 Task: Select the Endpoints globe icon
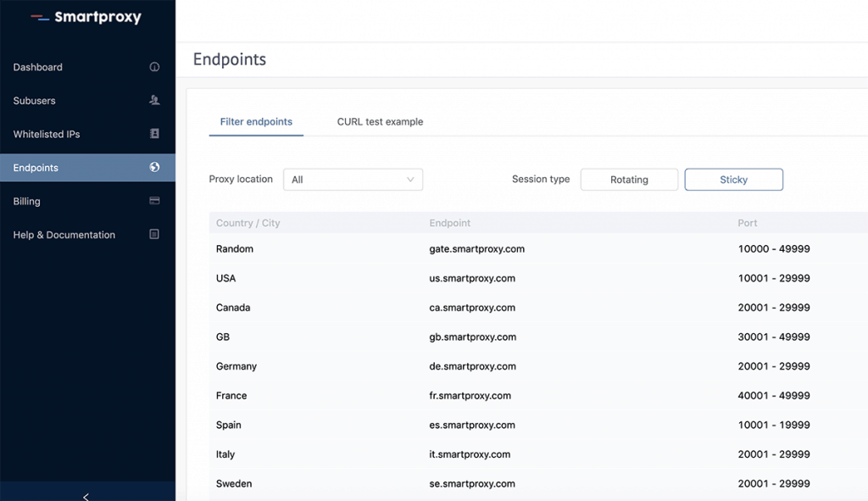154,167
